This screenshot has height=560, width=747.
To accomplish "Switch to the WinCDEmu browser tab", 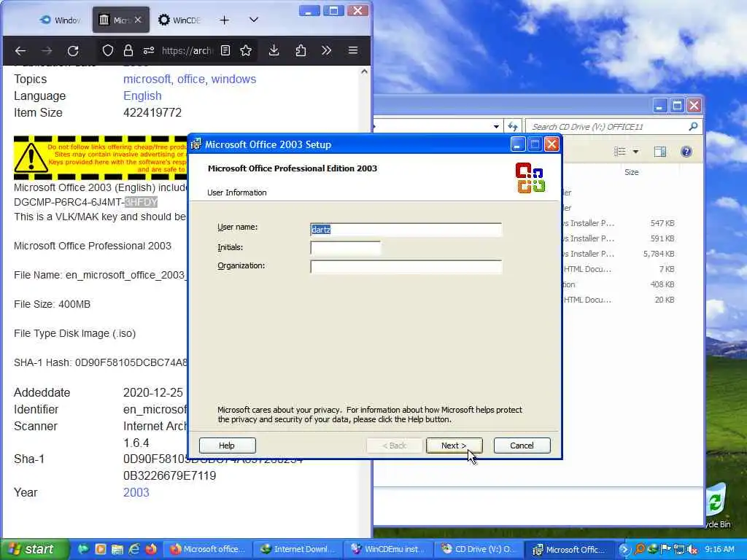I will tap(179, 20).
